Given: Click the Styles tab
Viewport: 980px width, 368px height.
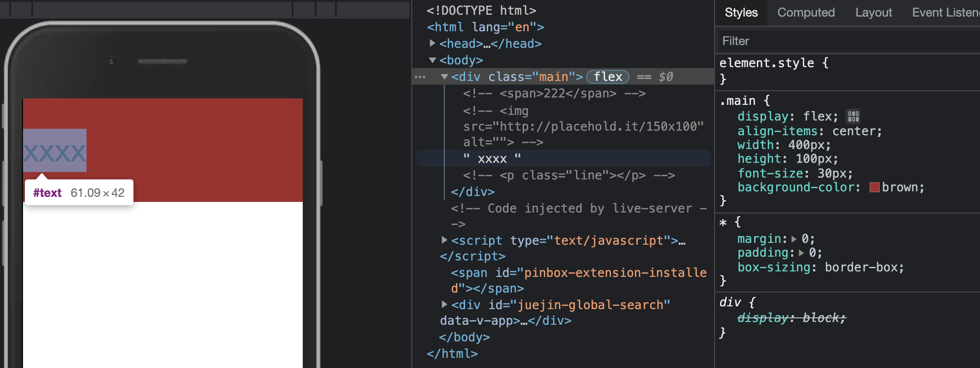Looking at the screenshot, I should click(741, 12).
